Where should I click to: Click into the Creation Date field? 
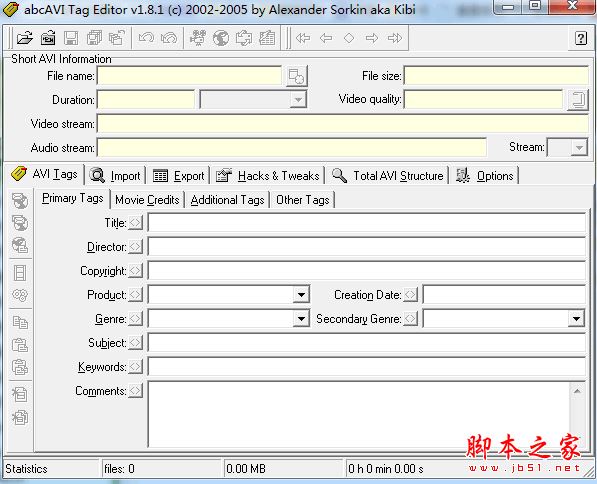pyautogui.click(x=504, y=295)
